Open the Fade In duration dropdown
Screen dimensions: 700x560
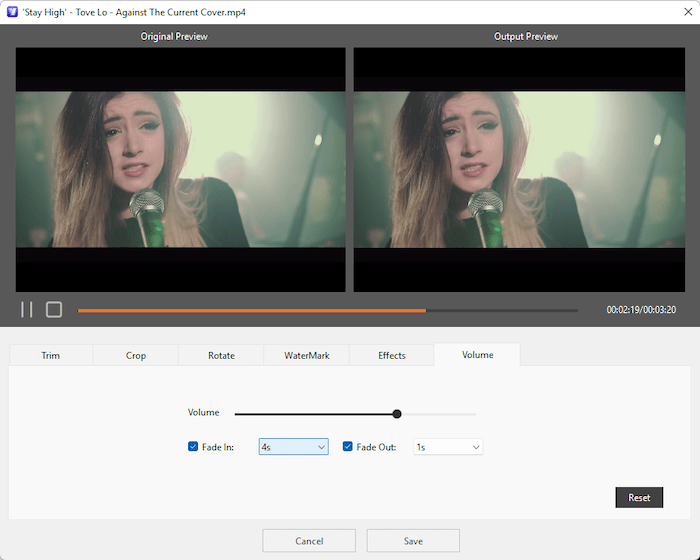(294, 447)
